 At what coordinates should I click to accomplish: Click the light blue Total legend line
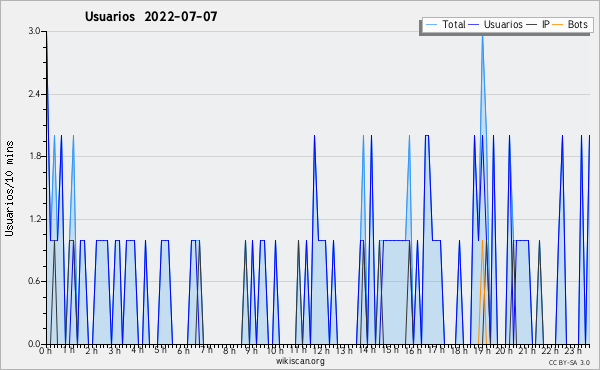coord(431,25)
